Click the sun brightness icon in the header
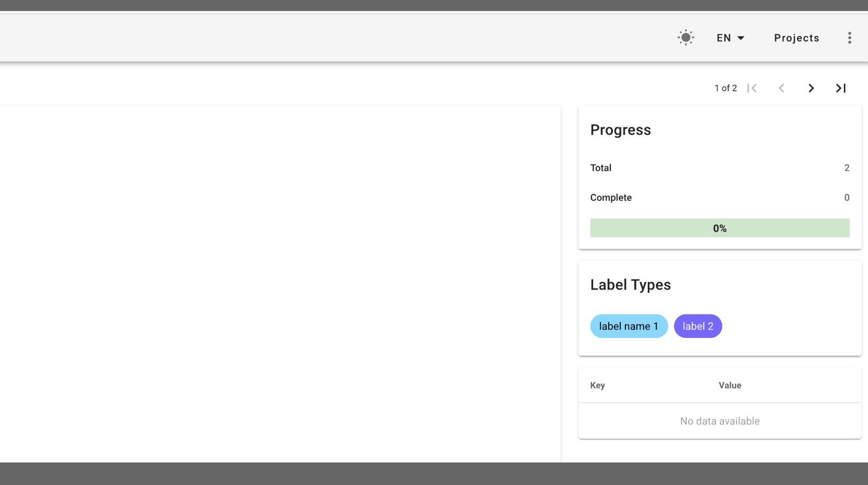 [685, 37]
